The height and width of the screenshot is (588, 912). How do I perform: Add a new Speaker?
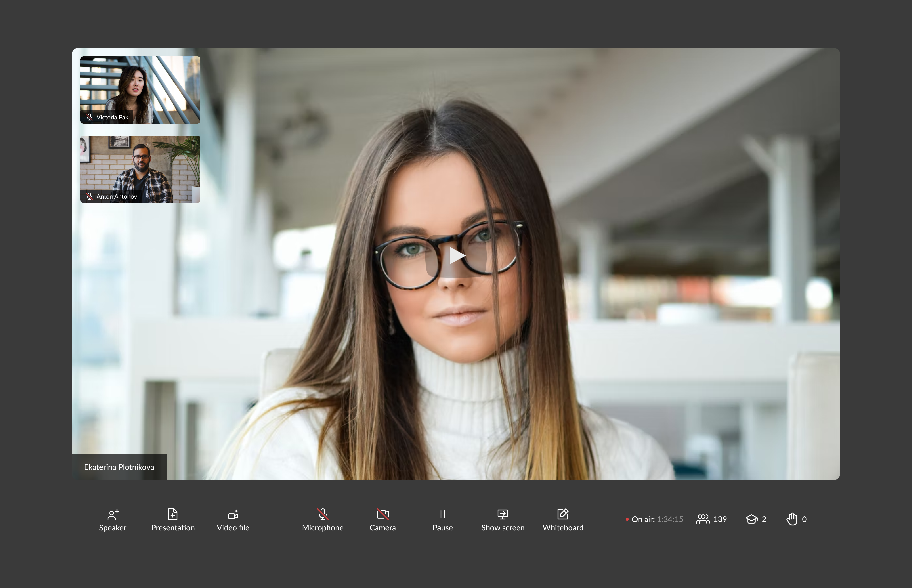pyautogui.click(x=113, y=520)
